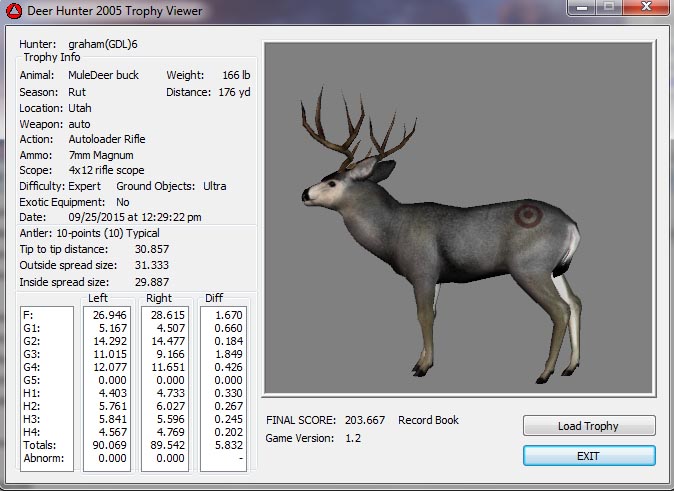This screenshot has width=674, height=491.
Task: Click the Outside spread size value 31.333
Action: (x=152, y=265)
